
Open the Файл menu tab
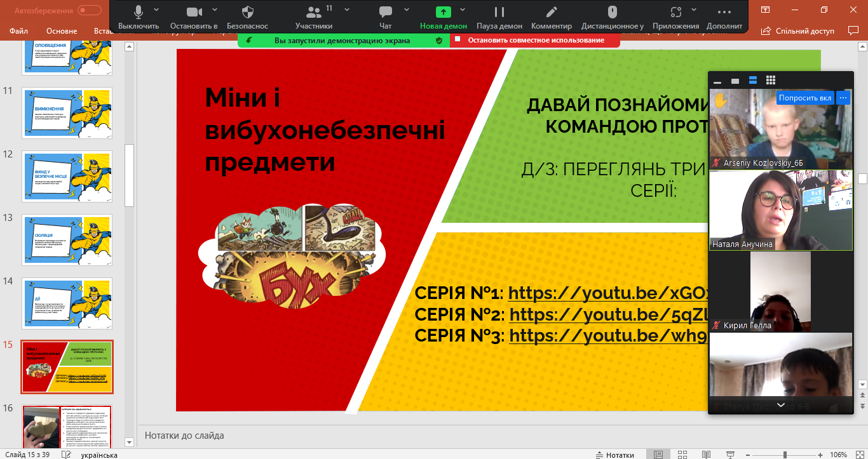(x=18, y=31)
